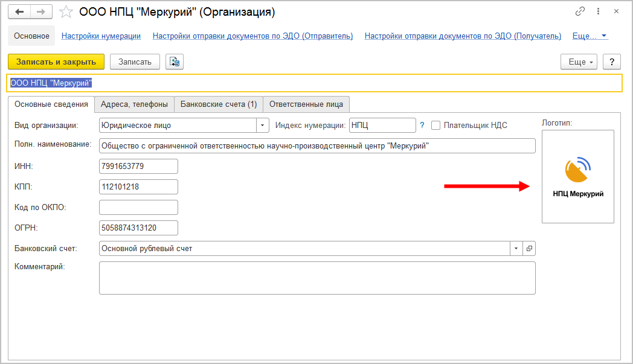Open the window options menu icon

[599, 11]
